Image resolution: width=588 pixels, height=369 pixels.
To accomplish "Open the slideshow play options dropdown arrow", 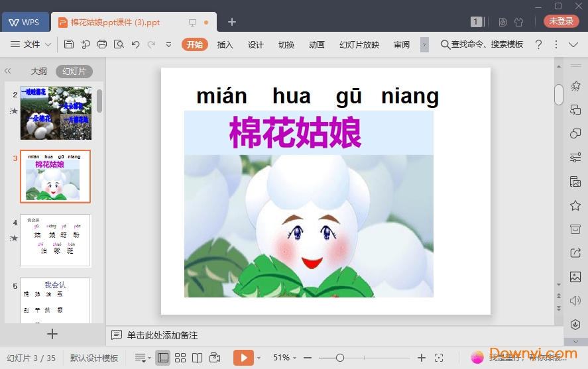I will tap(259, 358).
